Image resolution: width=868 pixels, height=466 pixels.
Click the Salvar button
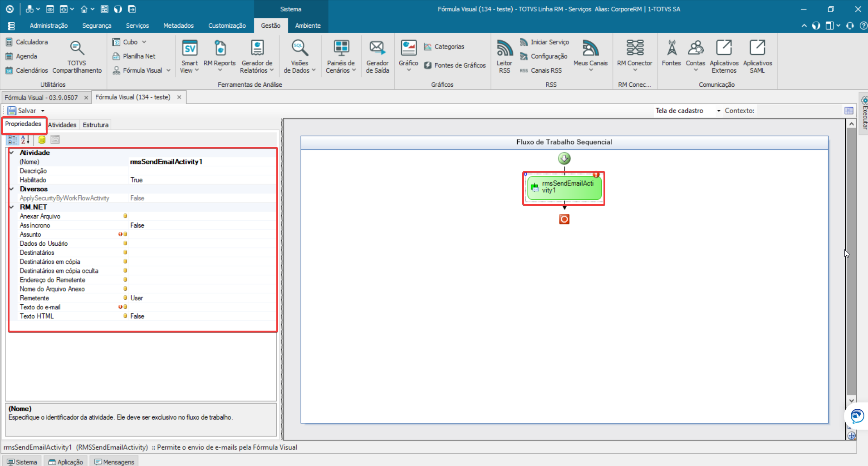point(22,111)
